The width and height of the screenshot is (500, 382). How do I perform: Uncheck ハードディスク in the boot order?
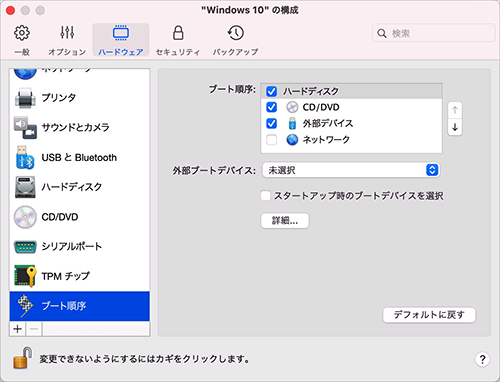(271, 91)
